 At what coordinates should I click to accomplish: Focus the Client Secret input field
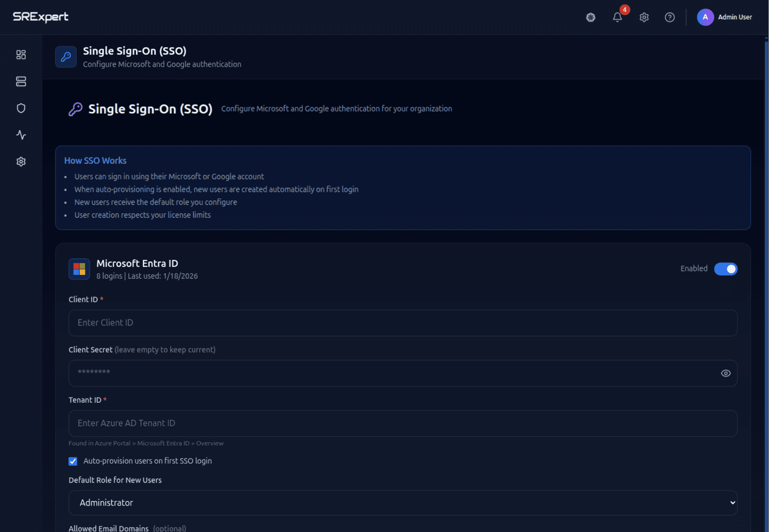pyautogui.click(x=393, y=373)
